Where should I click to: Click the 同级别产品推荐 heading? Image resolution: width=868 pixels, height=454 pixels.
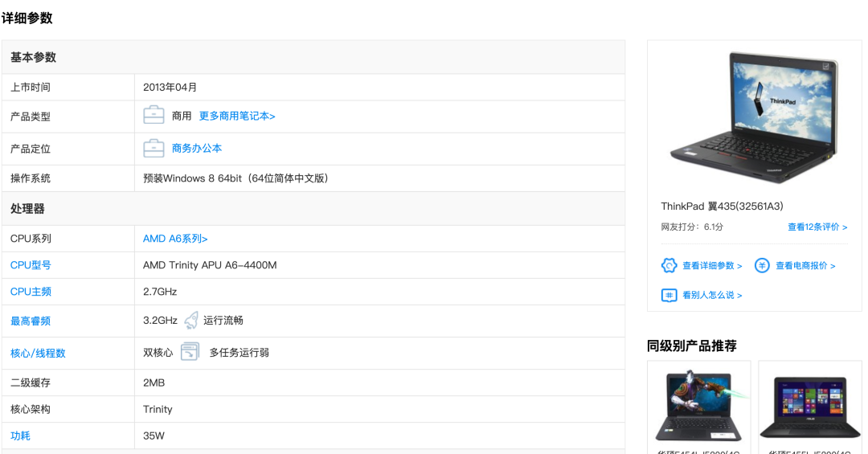coord(691,346)
